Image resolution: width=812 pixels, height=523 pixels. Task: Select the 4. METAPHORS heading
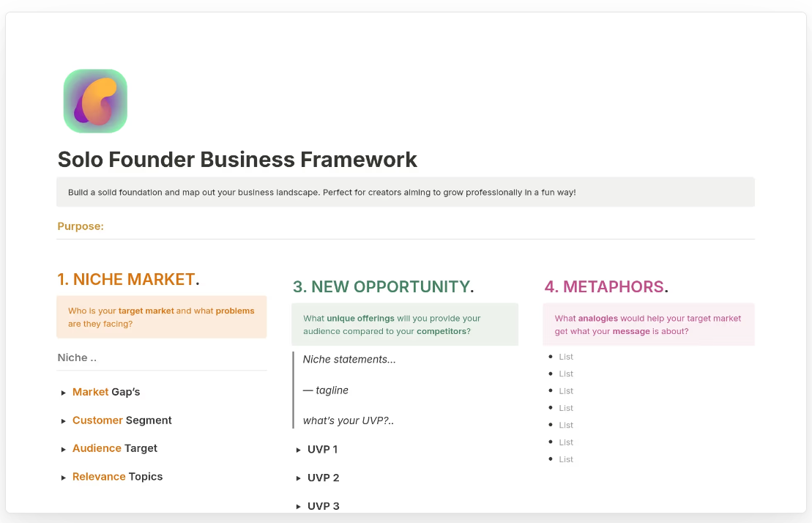point(605,286)
